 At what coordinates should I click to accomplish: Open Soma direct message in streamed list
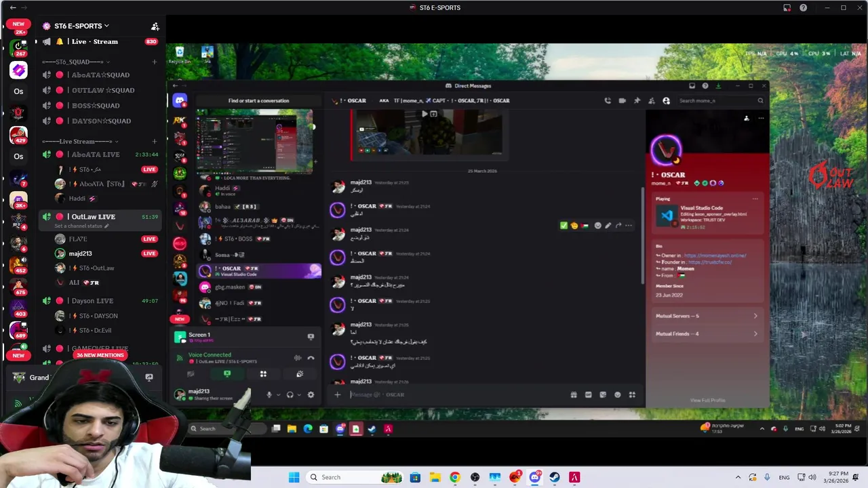[x=258, y=255]
